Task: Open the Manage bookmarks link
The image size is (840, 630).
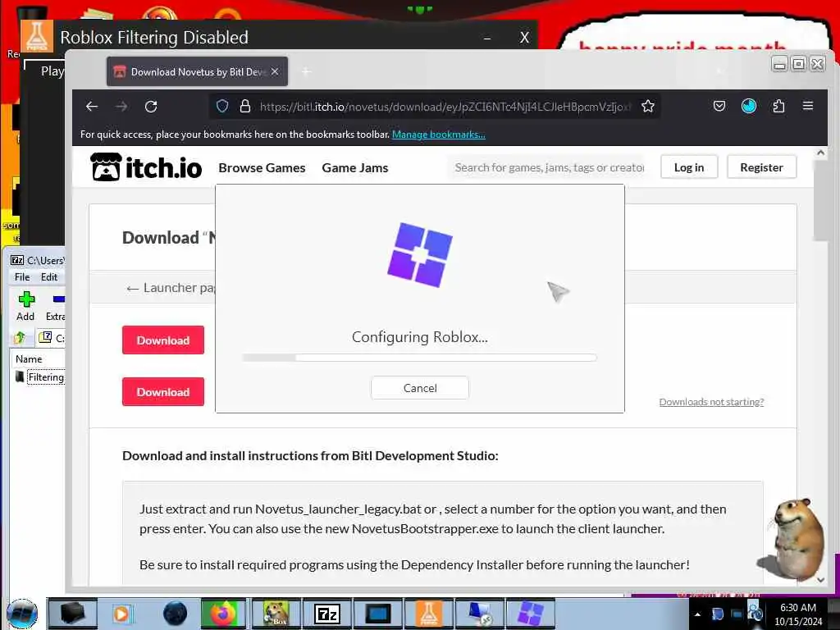Action: click(439, 135)
